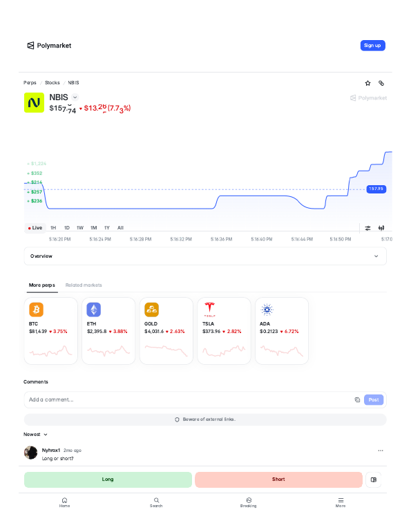Open the Newest sort dropdown
Viewport: 411px width, 532px height.
(x=35, y=435)
